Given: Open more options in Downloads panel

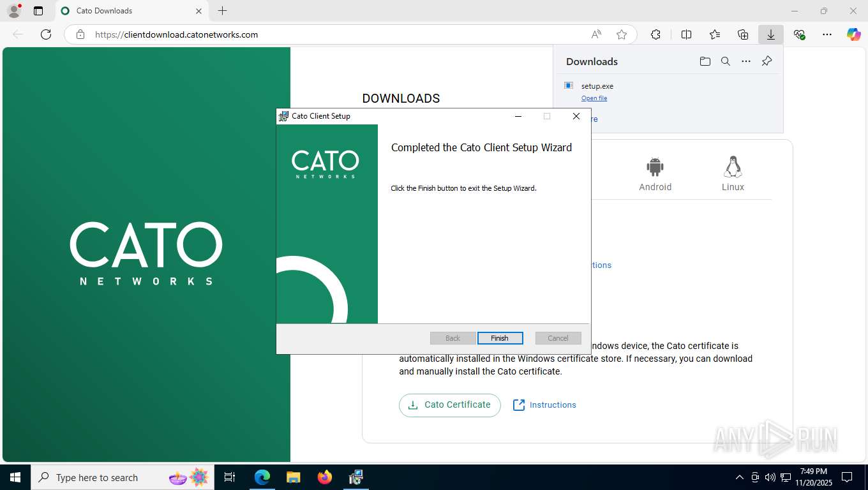Looking at the screenshot, I should pos(746,61).
